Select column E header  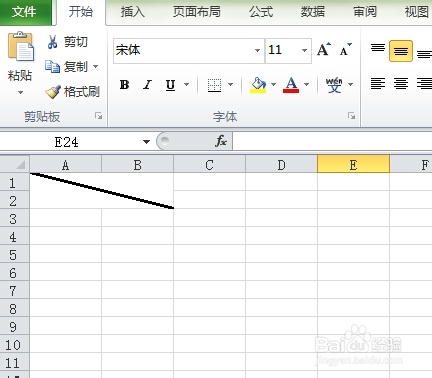(353, 164)
